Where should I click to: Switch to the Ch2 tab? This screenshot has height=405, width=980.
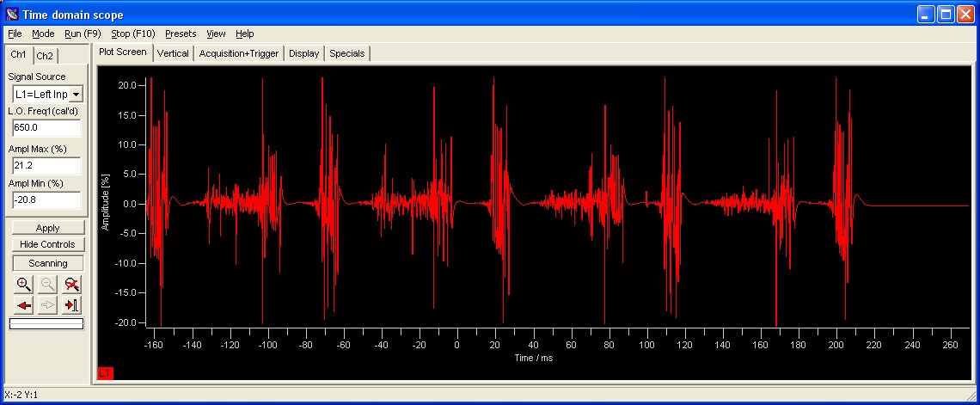[x=45, y=56]
